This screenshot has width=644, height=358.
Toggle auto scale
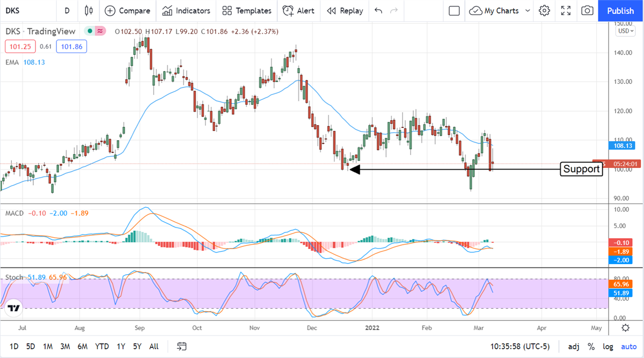(x=628, y=346)
